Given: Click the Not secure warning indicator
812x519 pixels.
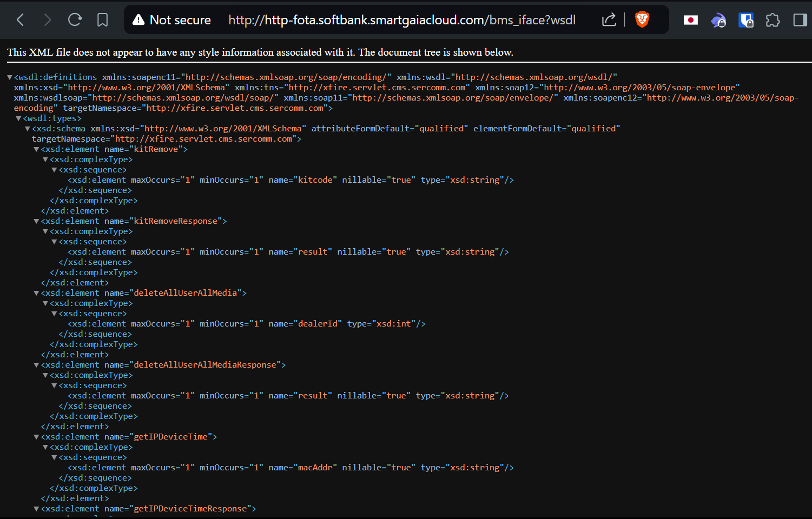Looking at the screenshot, I should [172, 20].
